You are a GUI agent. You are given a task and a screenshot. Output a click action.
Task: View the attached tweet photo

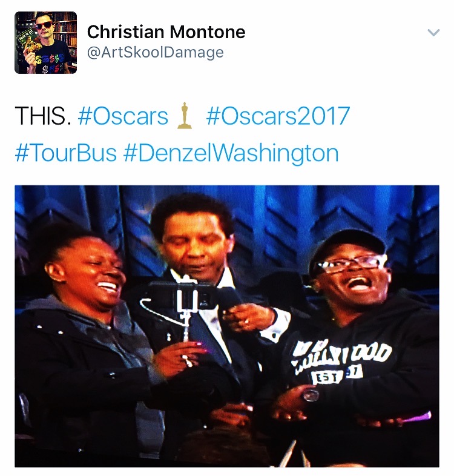(227, 326)
